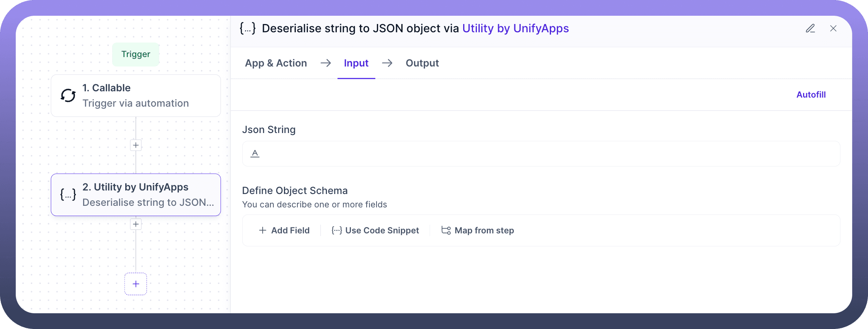
Task: Click Add Field button
Action: (x=284, y=230)
